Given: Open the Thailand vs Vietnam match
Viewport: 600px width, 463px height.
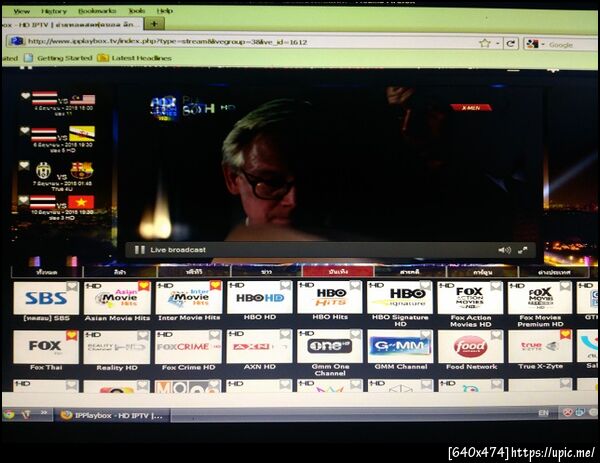Looking at the screenshot, I should coord(61,207).
